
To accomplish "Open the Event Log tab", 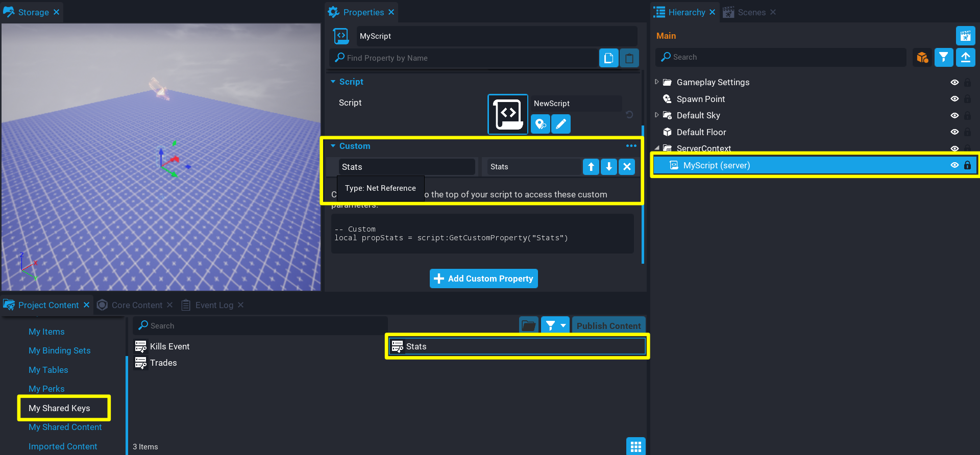I will coord(214,305).
